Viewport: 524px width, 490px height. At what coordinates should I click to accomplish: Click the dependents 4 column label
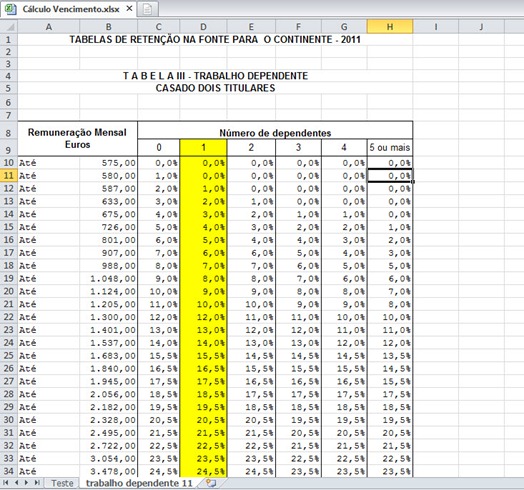(x=344, y=147)
